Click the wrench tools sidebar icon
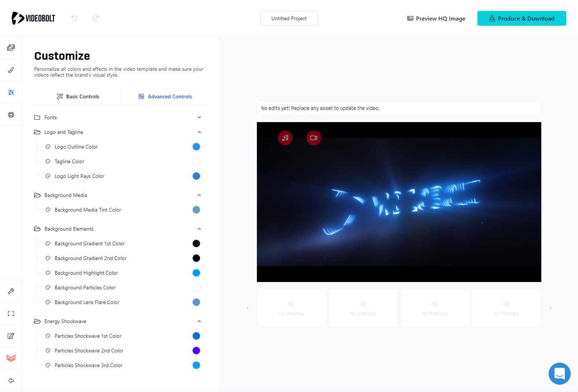Screen dimensions: 578x392 (11, 291)
